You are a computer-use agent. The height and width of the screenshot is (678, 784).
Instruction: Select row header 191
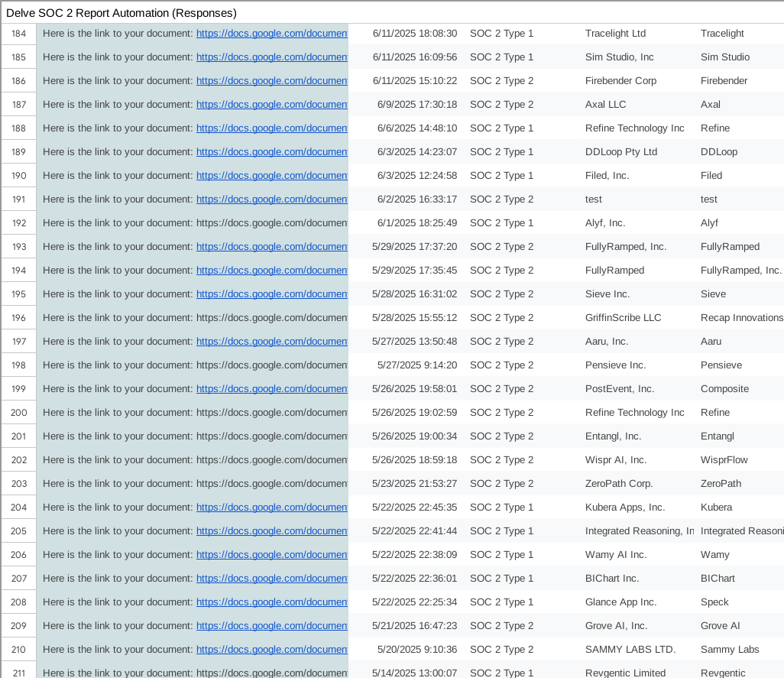click(x=18, y=199)
